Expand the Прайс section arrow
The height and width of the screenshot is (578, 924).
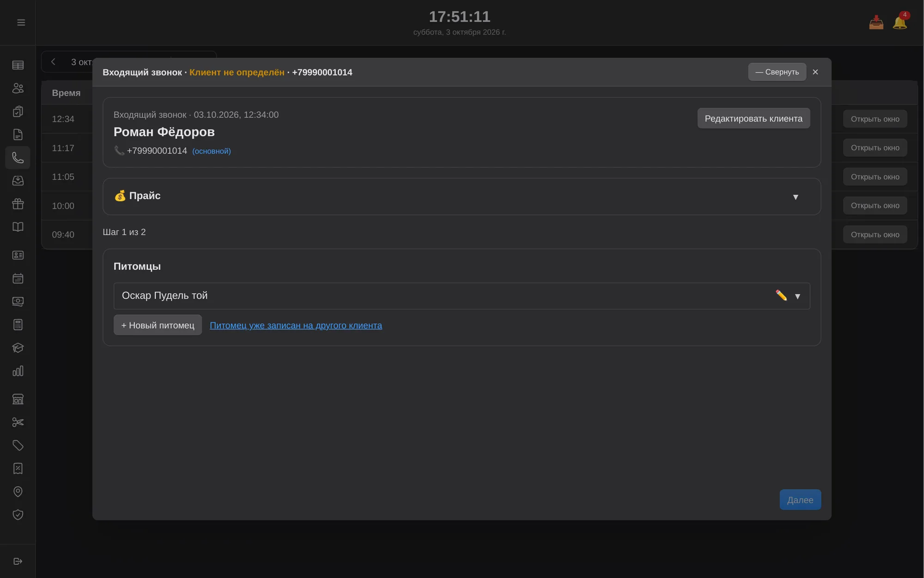coord(796,197)
